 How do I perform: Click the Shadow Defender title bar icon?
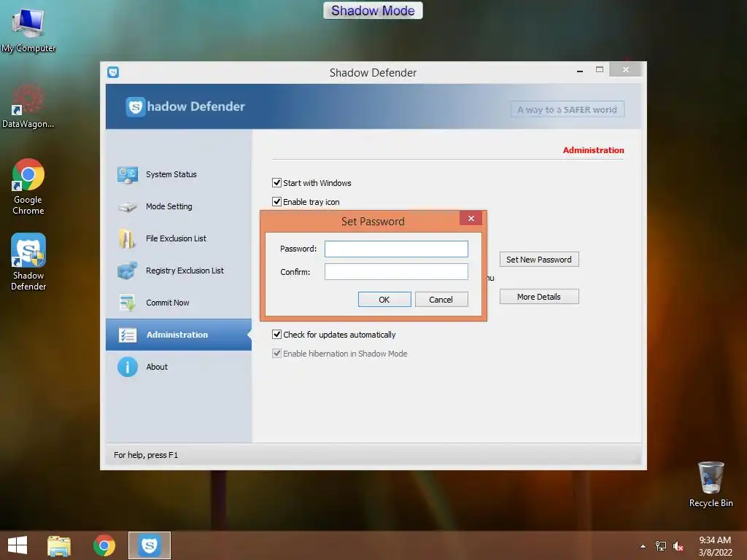(113, 72)
